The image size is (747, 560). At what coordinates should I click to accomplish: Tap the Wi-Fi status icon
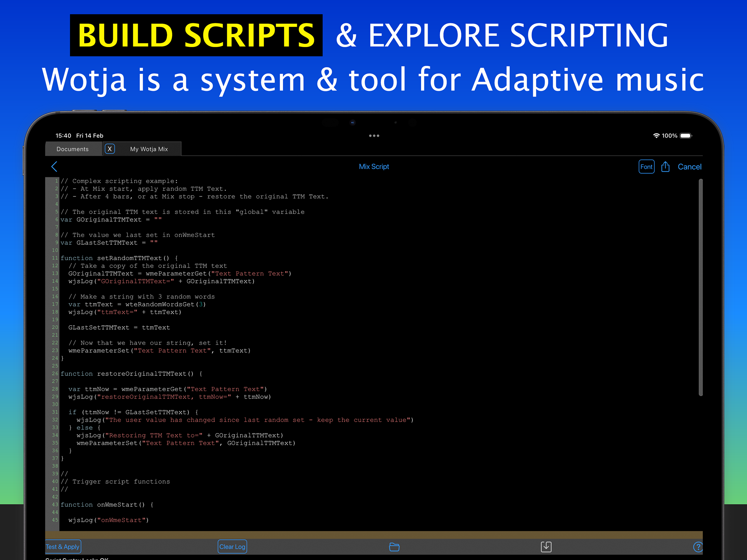656,136
